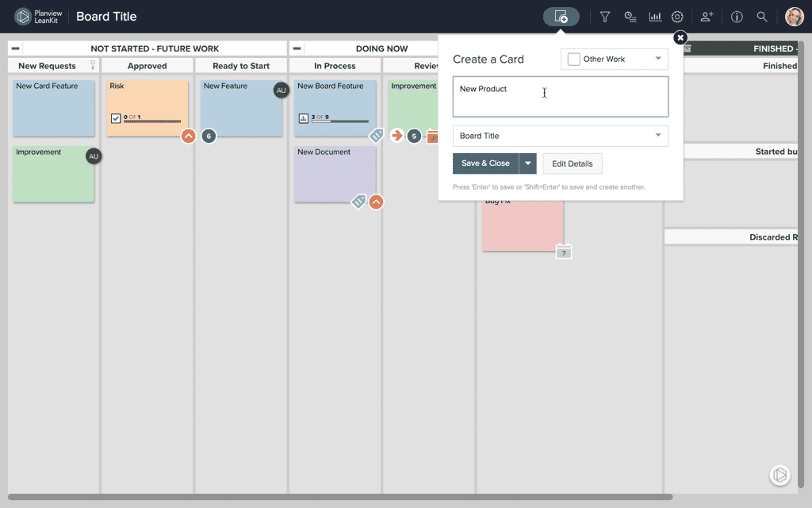Screen dimensions: 812x508
Task: Click the AU avatar on New Feature card
Action: [x=281, y=90]
